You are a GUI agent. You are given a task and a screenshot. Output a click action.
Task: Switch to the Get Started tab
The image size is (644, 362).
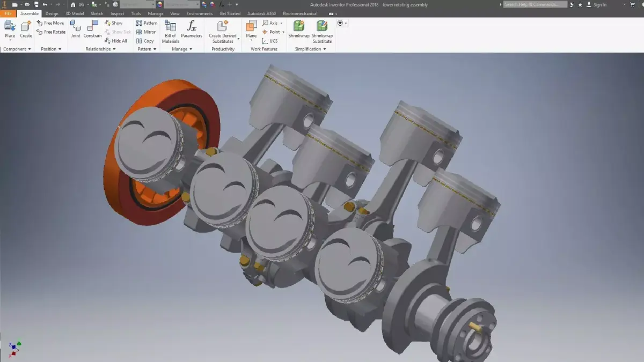[x=230, y=13]
